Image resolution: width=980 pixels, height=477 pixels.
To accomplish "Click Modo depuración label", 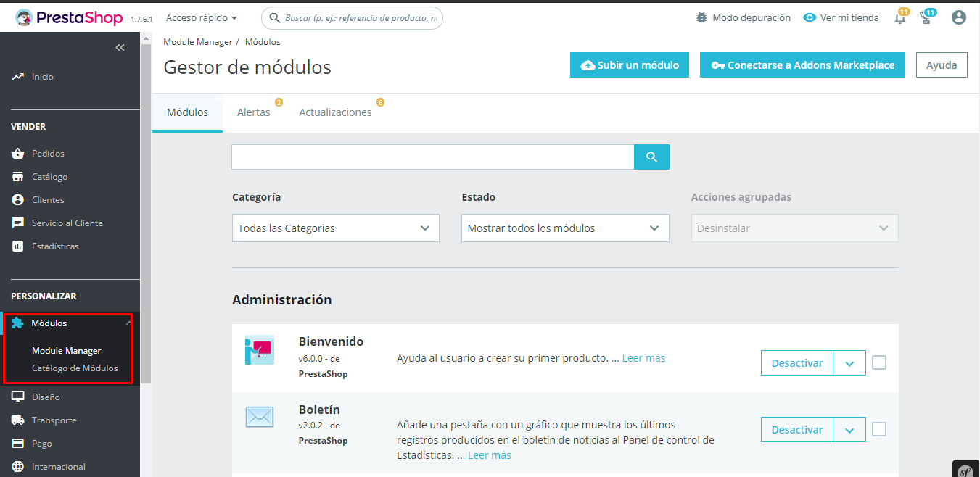I will pyautogui.click(x=752, y=17).
